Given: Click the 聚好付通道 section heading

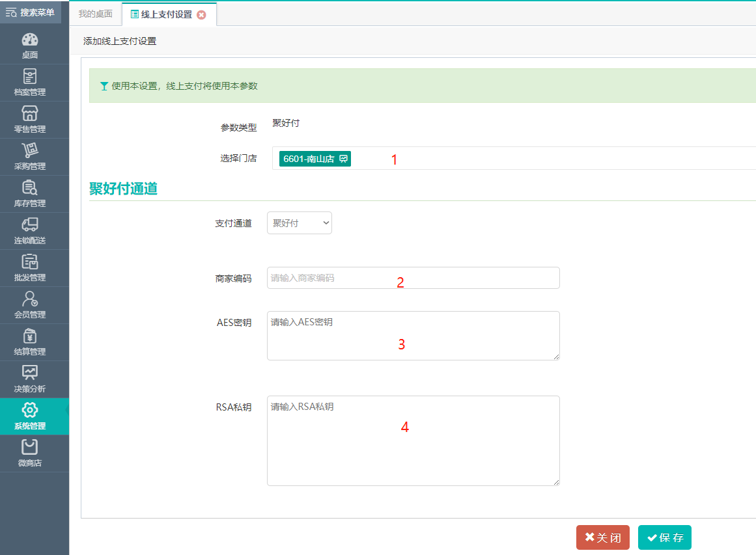Looking at the screenshot, I should point(124,189).
